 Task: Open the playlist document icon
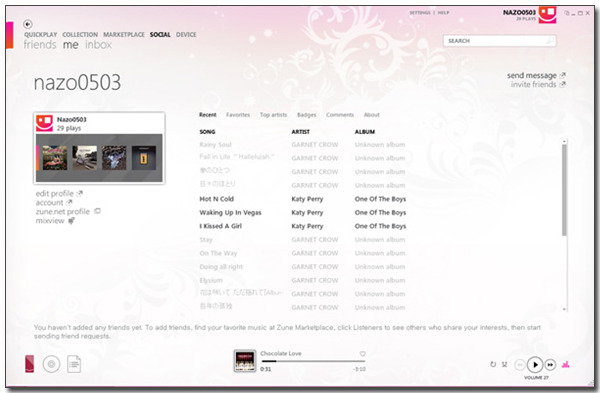click(74, 364)
